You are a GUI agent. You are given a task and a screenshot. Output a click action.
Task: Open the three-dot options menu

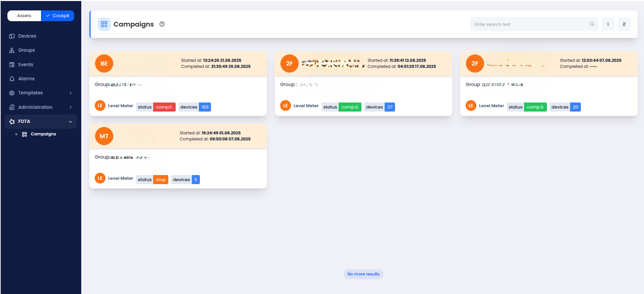tap(608, 24)
